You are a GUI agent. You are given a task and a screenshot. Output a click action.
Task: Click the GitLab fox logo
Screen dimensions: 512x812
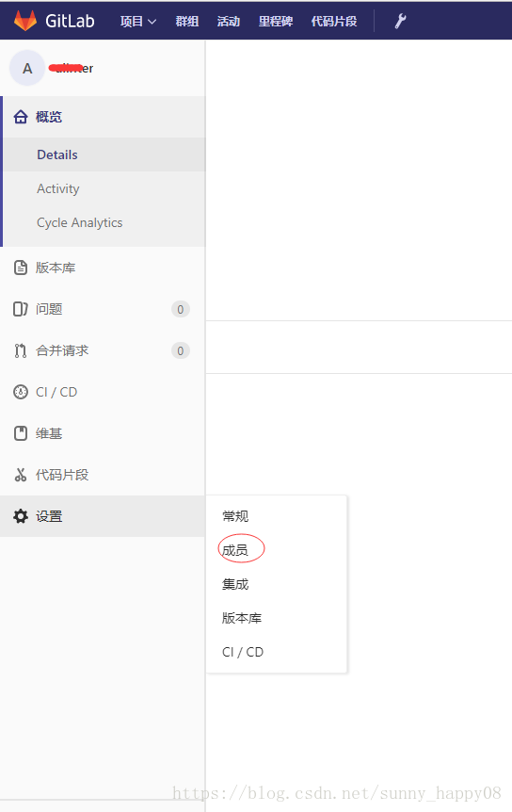25,21
